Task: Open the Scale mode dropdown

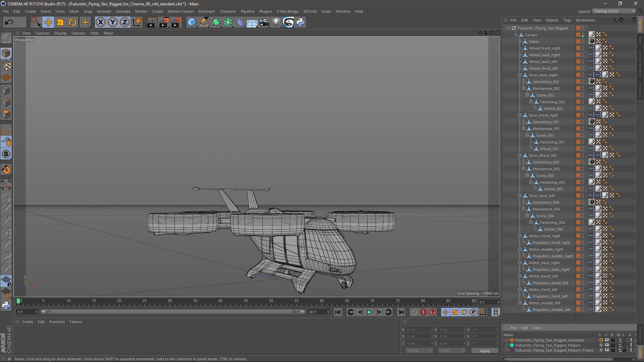Action: 452,351
